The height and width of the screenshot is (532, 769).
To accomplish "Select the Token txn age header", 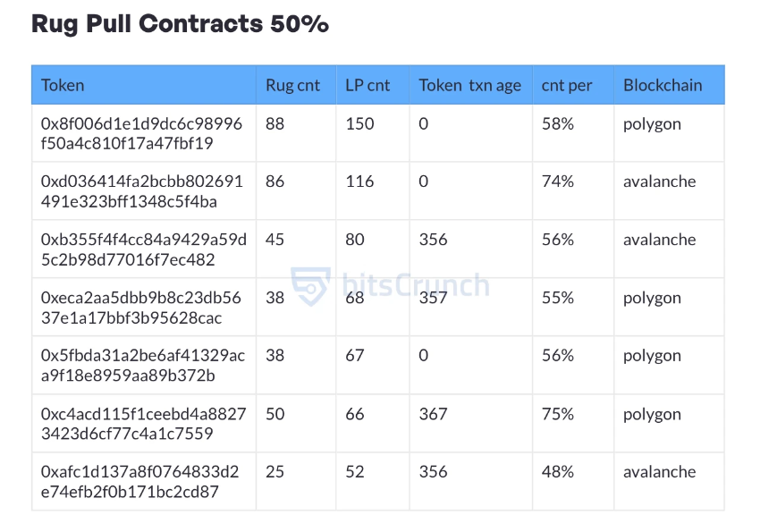I will click(469, 86).
